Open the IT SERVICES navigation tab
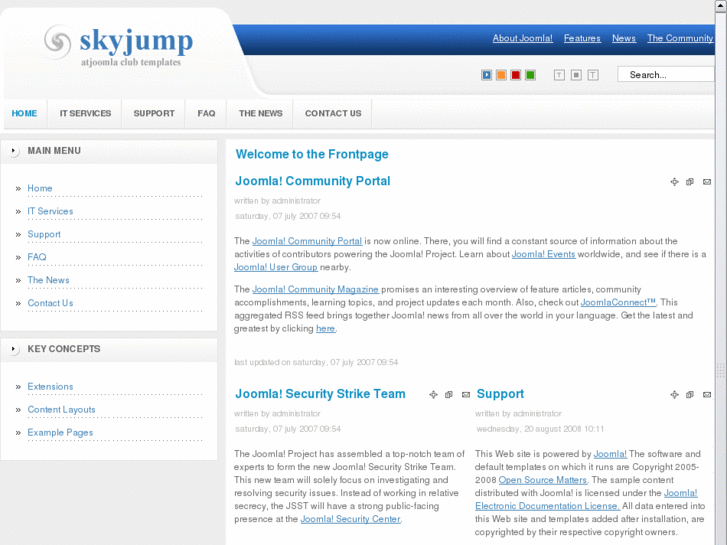Viewport: 727px width, 545px height. click(x=85, y=113)
